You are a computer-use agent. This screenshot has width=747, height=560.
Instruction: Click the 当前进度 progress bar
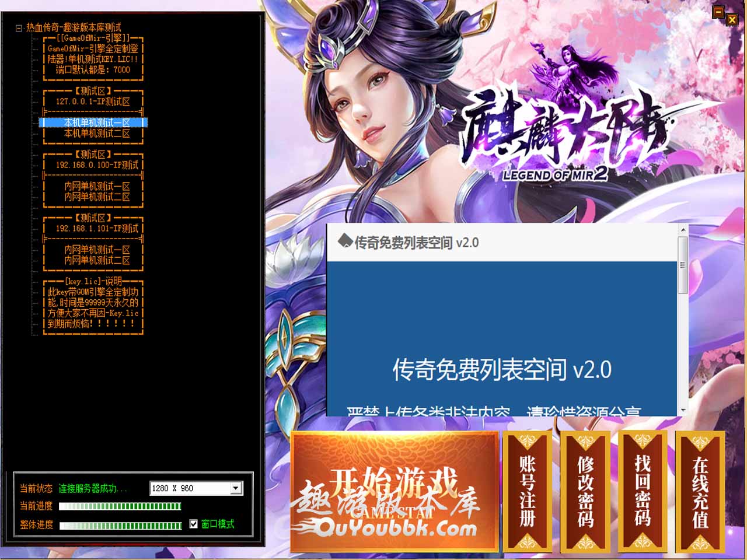120,506
